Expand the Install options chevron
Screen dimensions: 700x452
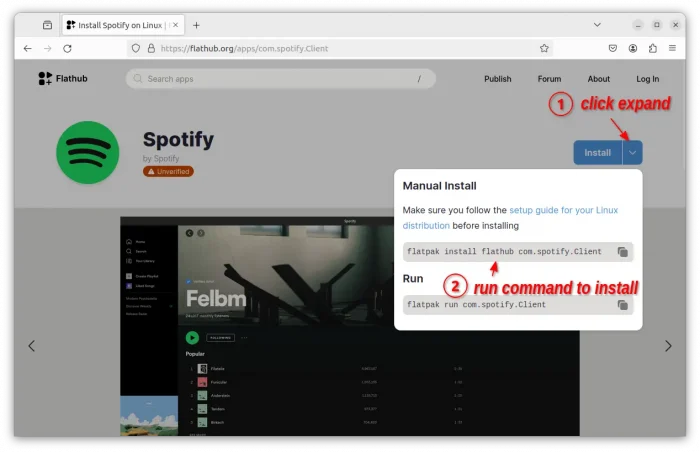click(x=632, y=153)
